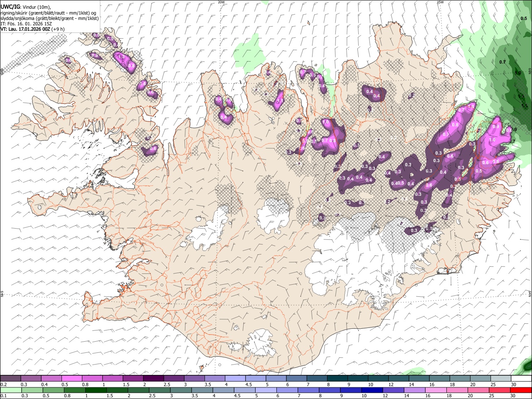Click the pale green 0.1 rain scale swatch
The image size is (532, 399).
pyautogui.click(x=10, y=390)
